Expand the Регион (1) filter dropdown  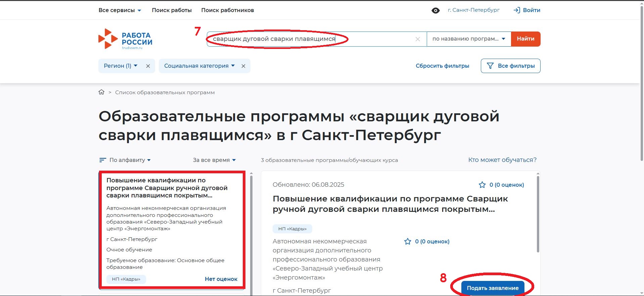click(121, 66)
